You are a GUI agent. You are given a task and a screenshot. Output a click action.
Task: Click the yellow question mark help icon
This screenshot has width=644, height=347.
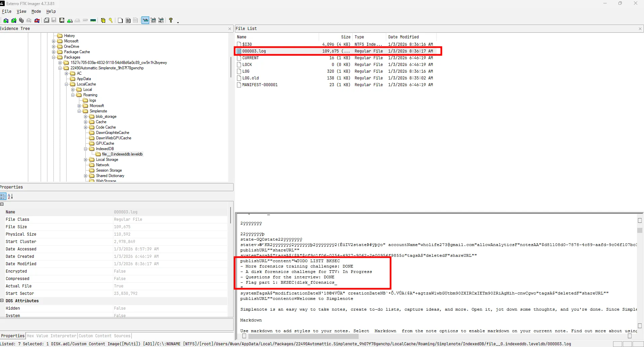(171, 21)
